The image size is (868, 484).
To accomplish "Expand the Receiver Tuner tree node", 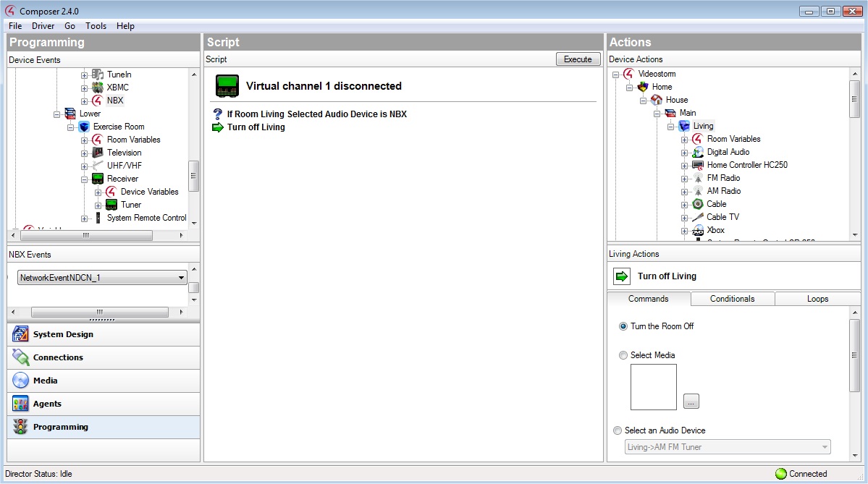I will tap(98, 205).
